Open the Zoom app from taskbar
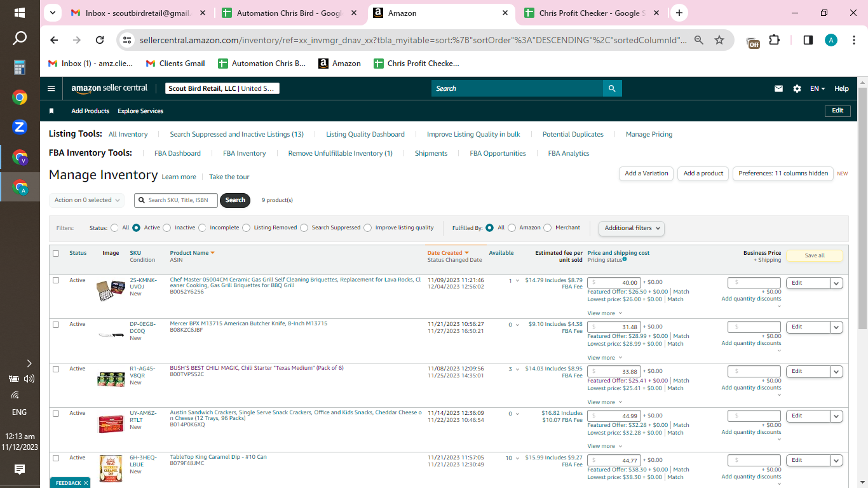868x488 pixels. point(20,126)
